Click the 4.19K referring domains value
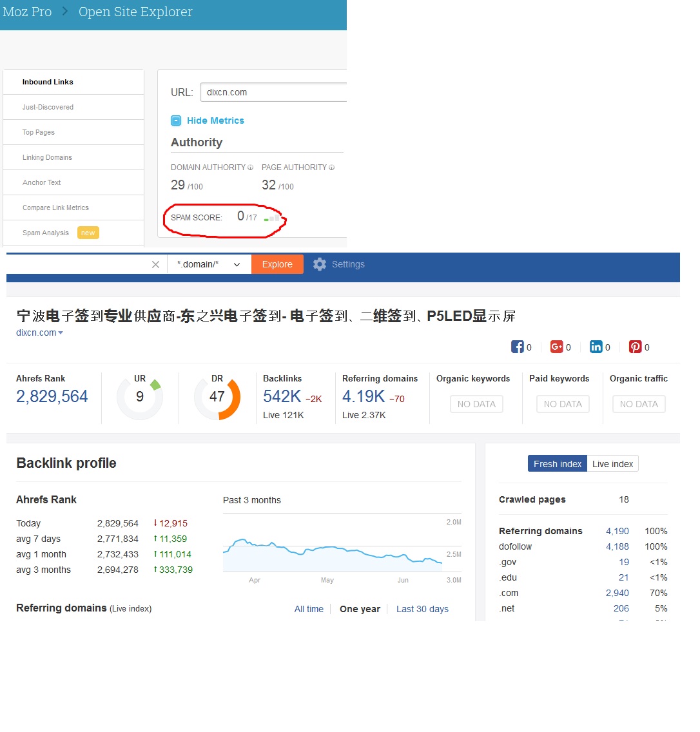 pyautogui.click(x=364, y=396)
